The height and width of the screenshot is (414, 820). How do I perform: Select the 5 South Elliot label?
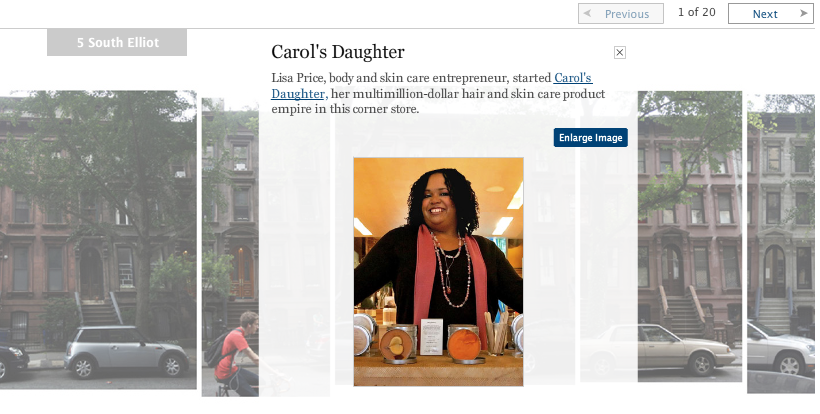pos(117,42)
